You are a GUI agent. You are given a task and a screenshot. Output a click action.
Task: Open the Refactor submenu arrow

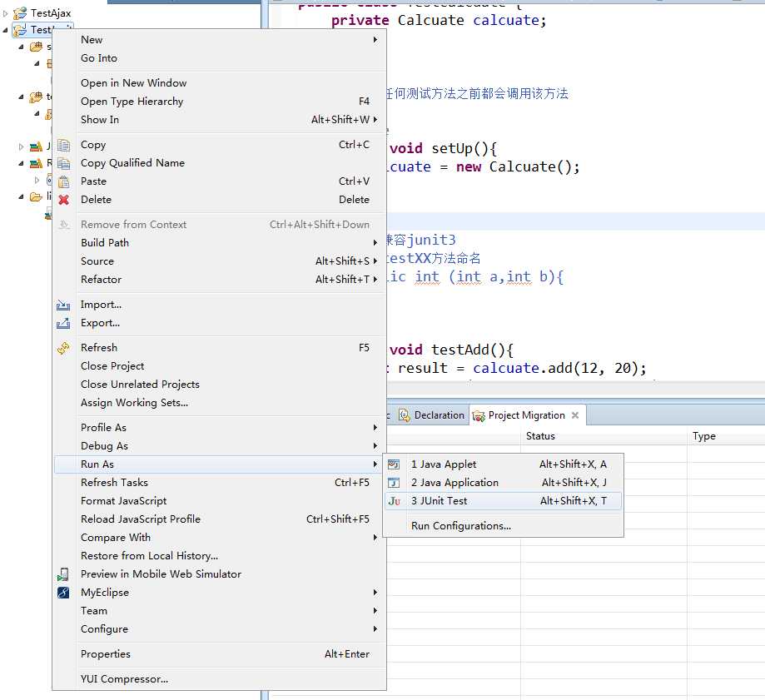click(375, 280)
